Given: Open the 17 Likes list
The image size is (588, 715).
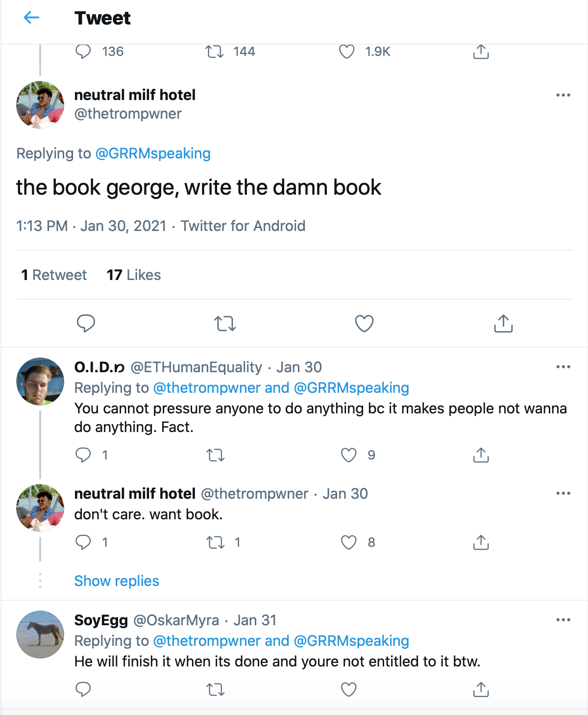Looking at the screenshot, I should coord(134,275).
